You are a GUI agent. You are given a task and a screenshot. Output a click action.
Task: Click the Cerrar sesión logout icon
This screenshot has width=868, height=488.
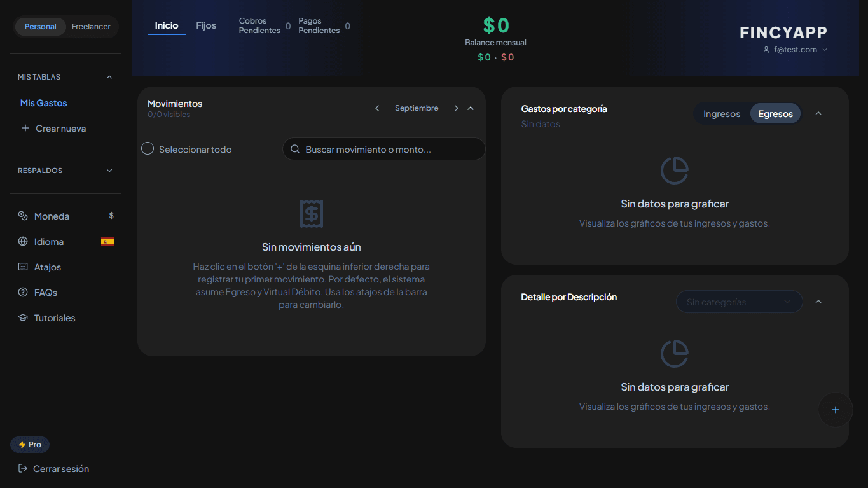click(23, 469)
